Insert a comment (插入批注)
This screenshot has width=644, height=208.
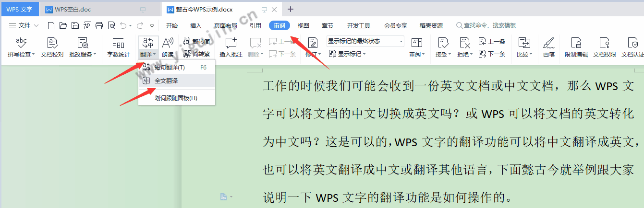pos(231,48)
